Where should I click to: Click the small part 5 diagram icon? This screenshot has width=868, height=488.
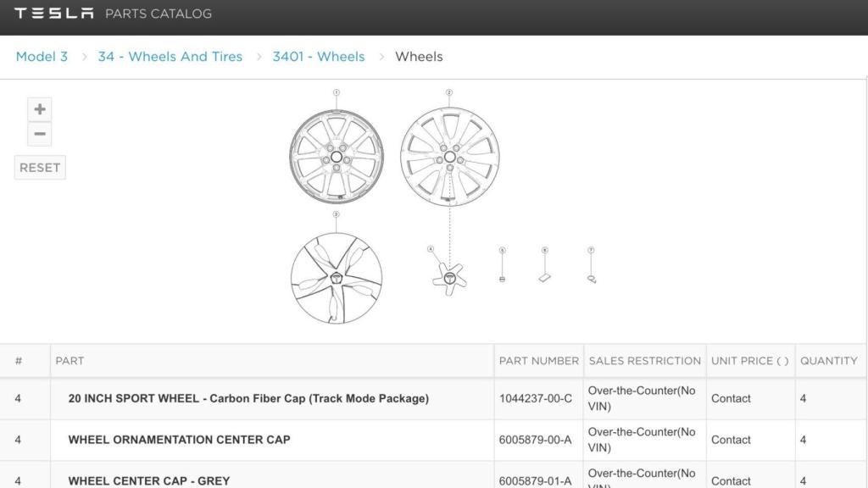[503, 277]
